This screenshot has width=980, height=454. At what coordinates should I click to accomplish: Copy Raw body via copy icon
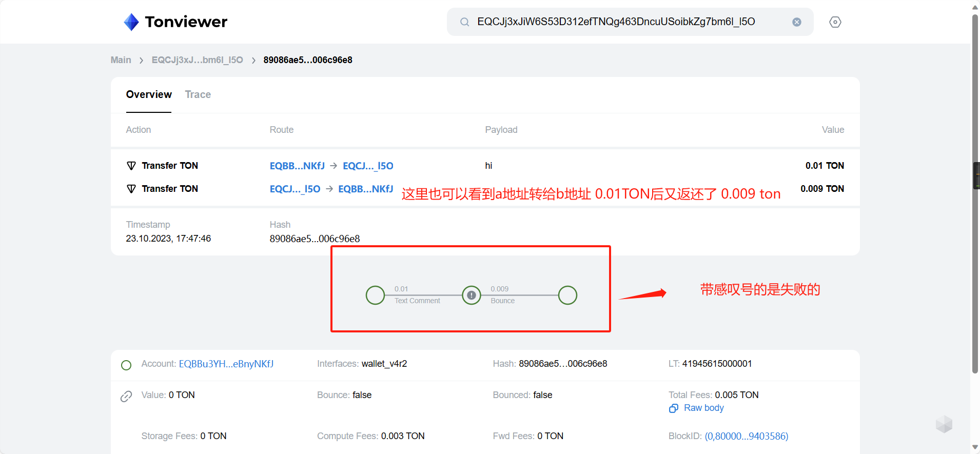[x=674, y=408]
